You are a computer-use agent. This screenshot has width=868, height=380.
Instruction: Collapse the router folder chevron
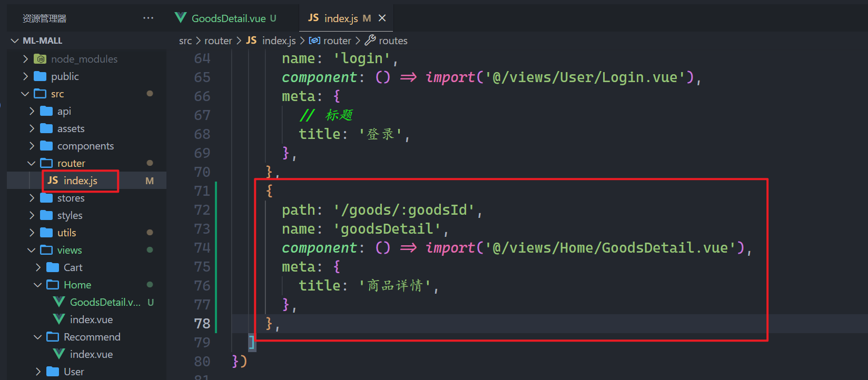pos(32,163)
